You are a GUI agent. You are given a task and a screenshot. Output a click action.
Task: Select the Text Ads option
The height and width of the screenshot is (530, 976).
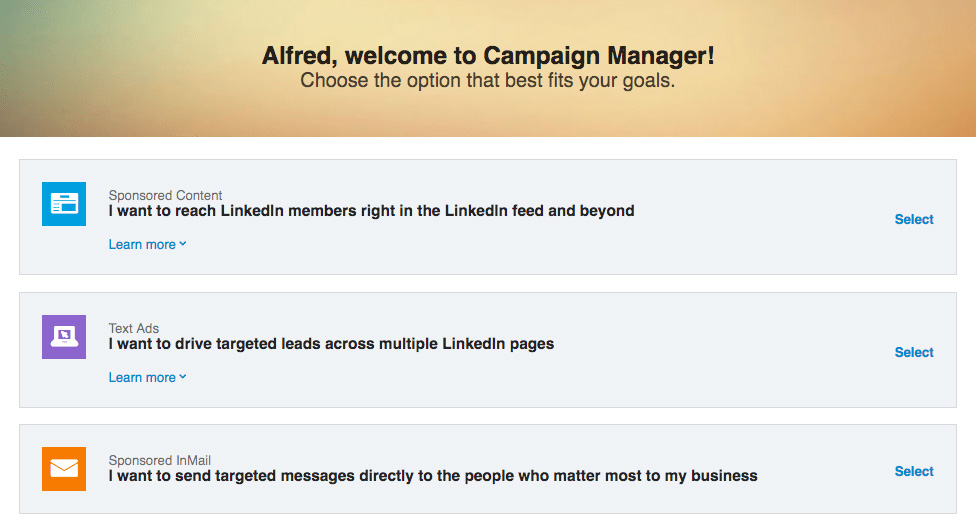[x=913, y=352]
